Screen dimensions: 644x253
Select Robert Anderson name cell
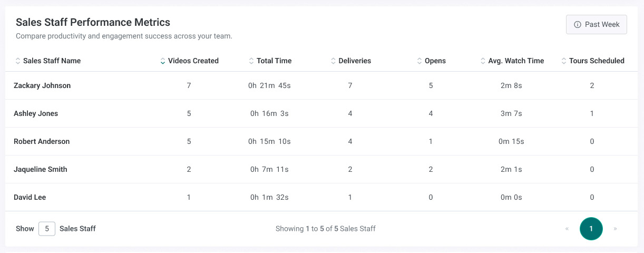pyautogui.click(x=42, y=141)
